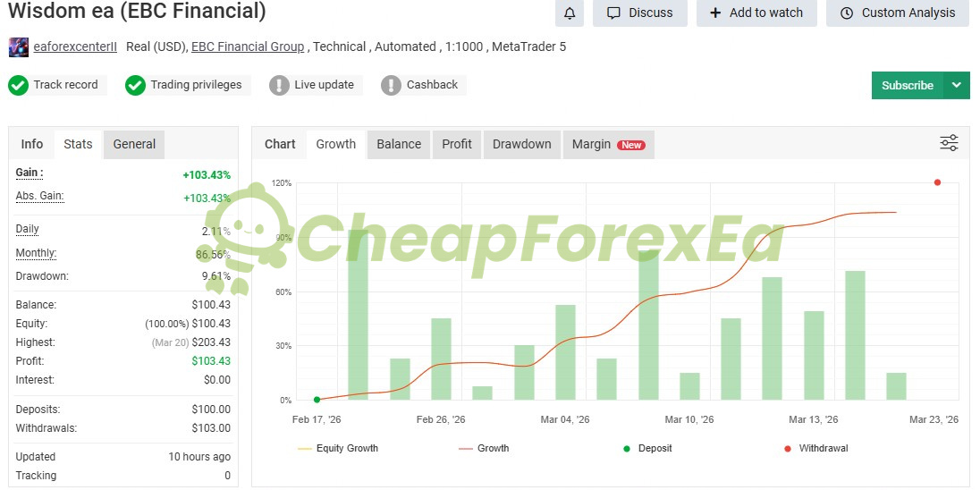Open the eaforexcenterII profile link
Image resolution: width=980 pixels, height=490 pixels.
click(x=75, y=46)
